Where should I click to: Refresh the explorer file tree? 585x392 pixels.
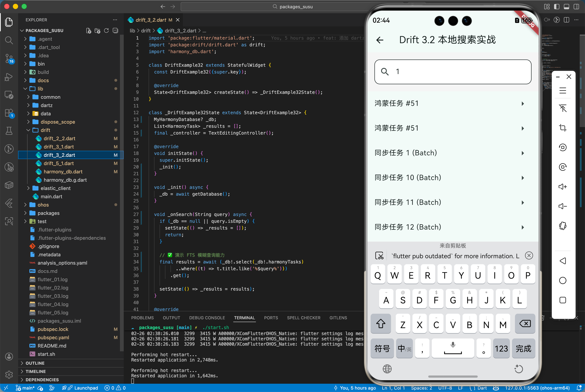point(106,31)
